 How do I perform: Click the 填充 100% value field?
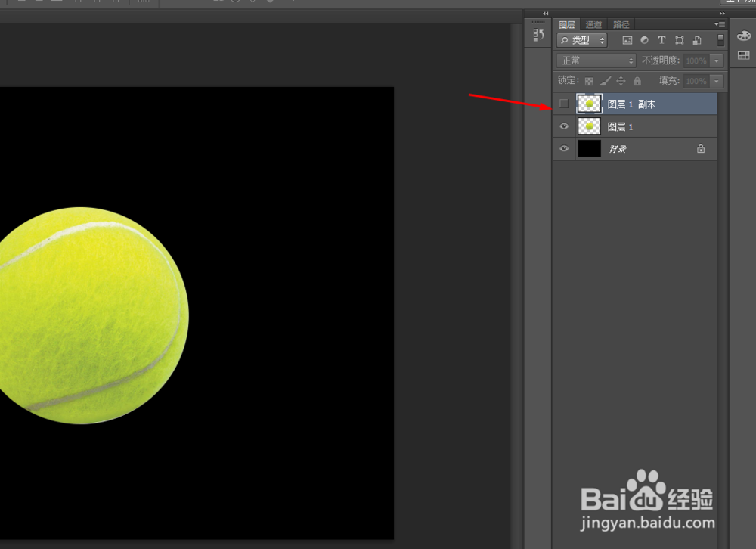click(697, 81)
